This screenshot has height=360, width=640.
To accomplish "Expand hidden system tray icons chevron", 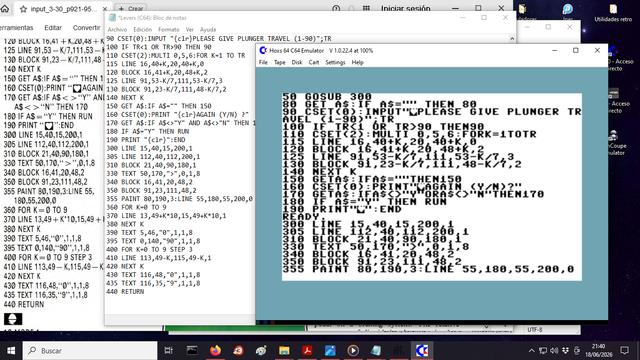I will coord(531,351).
